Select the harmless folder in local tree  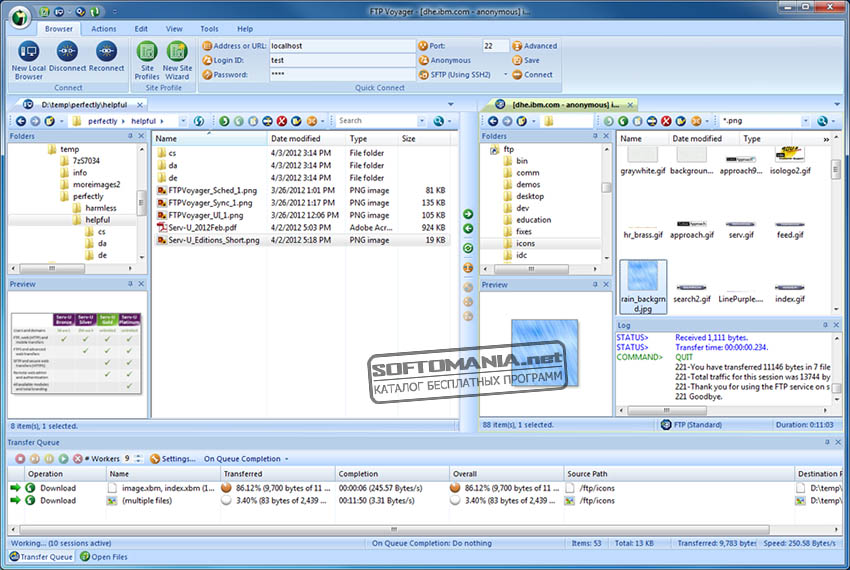point(95,208)
